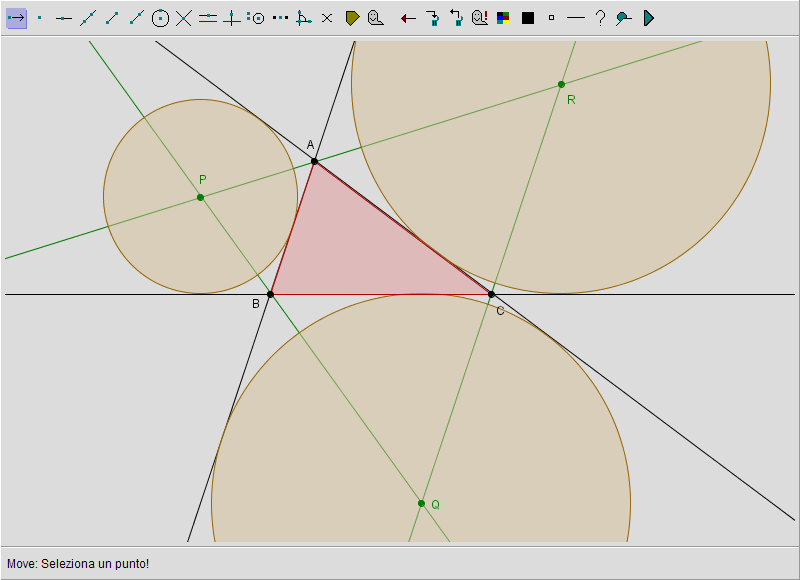Click inside the pink triangle ABC
Image resolution: width=800 pixels, height=580 pixels.
coord(359,250)
